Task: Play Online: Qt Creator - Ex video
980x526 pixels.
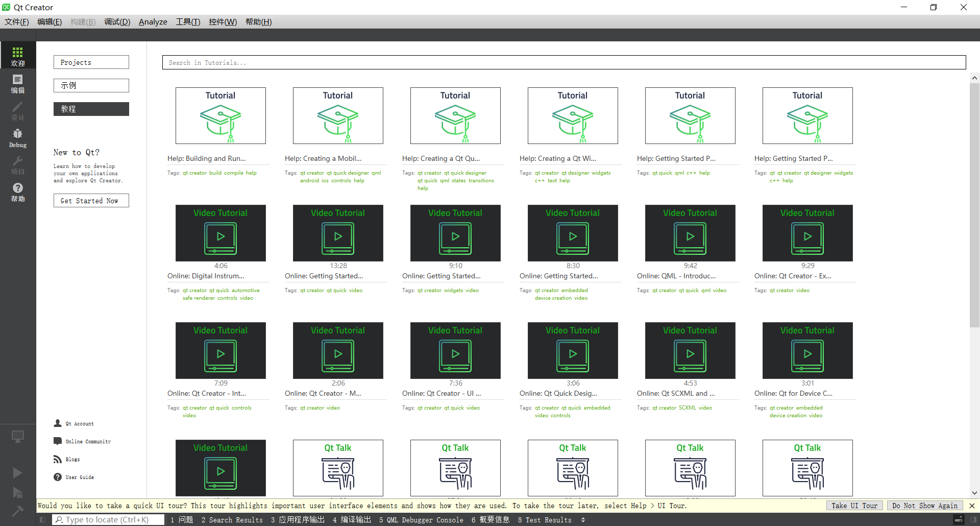Action: click(807, 233)
